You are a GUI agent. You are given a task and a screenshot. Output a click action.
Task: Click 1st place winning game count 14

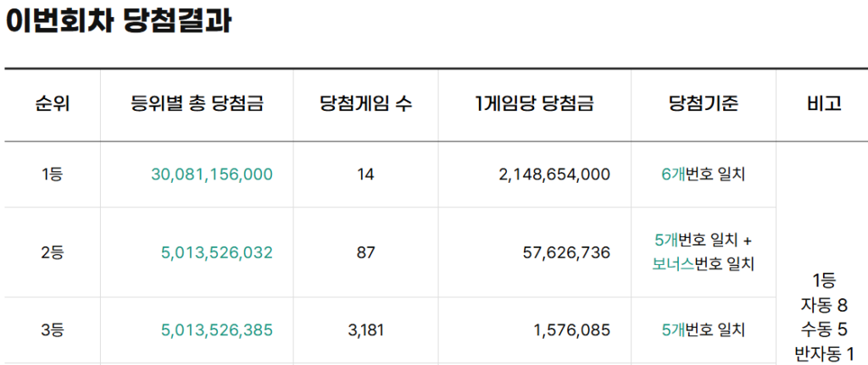(365, 174)
